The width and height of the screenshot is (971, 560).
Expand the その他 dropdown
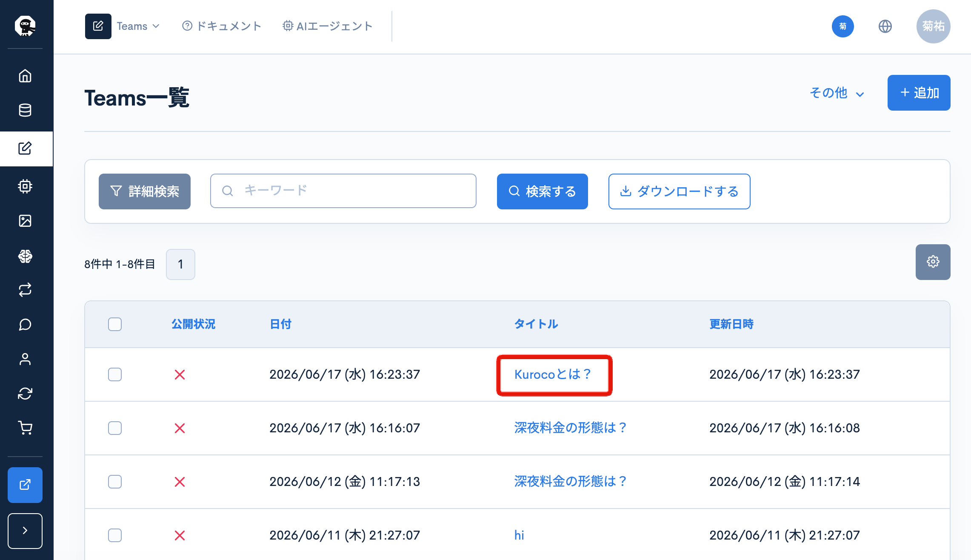(837, 93)
